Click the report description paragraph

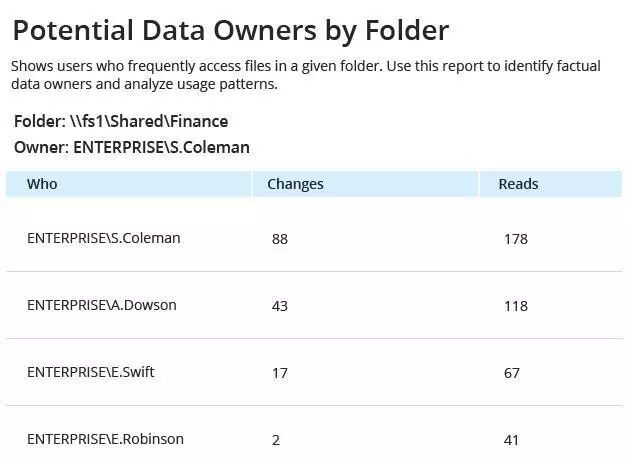[306, 75]
